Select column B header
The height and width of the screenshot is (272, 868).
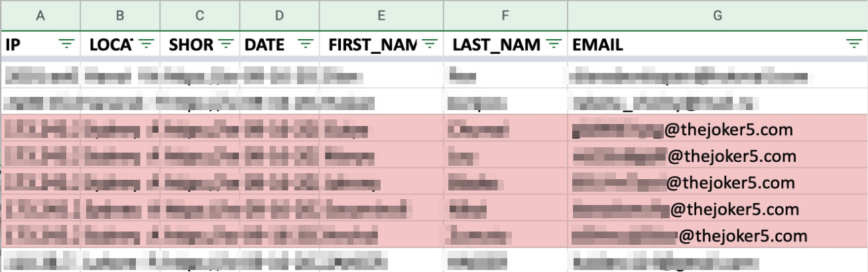coord(120,15)
